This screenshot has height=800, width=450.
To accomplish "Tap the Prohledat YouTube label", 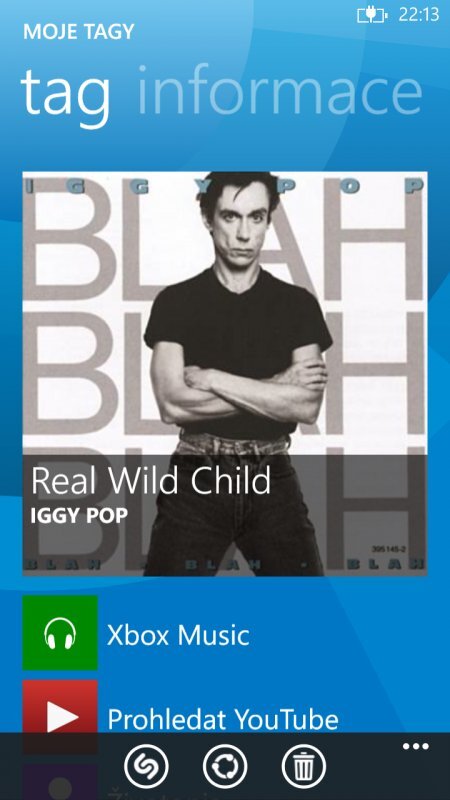I will tap(223, 719).
